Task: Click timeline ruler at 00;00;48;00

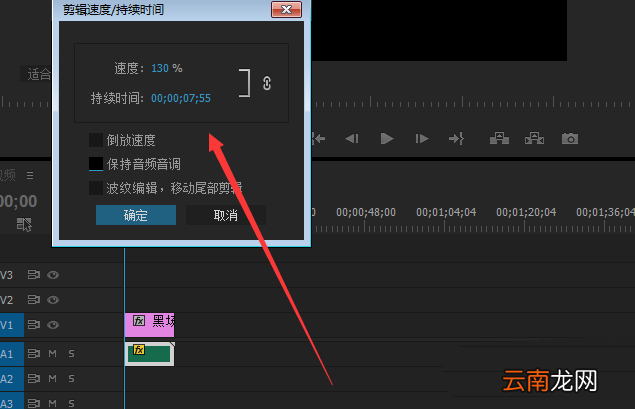Action: pos(366,212)
